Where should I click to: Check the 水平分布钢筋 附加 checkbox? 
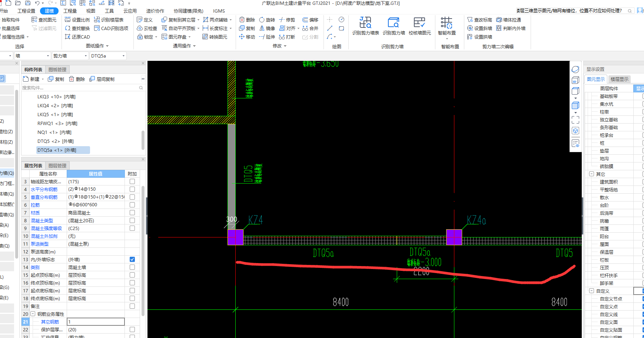coord(132,189)
